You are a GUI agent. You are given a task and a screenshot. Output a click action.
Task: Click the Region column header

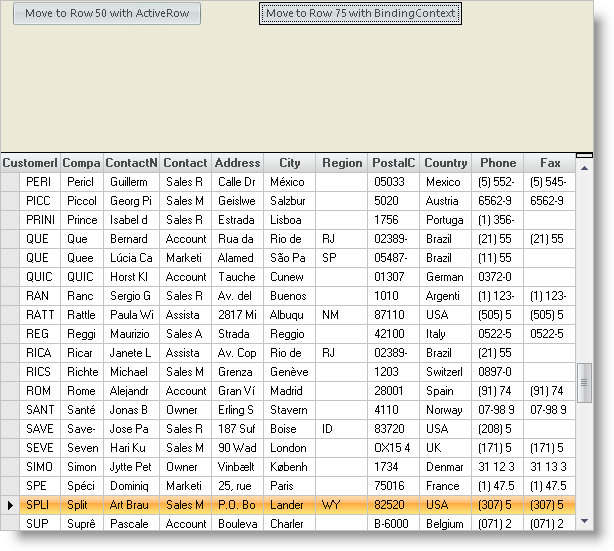tap(342, 163)
